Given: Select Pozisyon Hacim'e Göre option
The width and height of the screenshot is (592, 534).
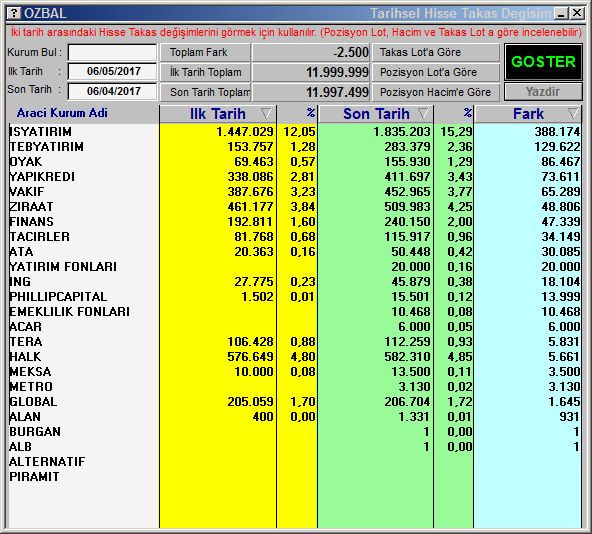Looking at the screenshot, I should pyautogui.click(x=436, y=92).
